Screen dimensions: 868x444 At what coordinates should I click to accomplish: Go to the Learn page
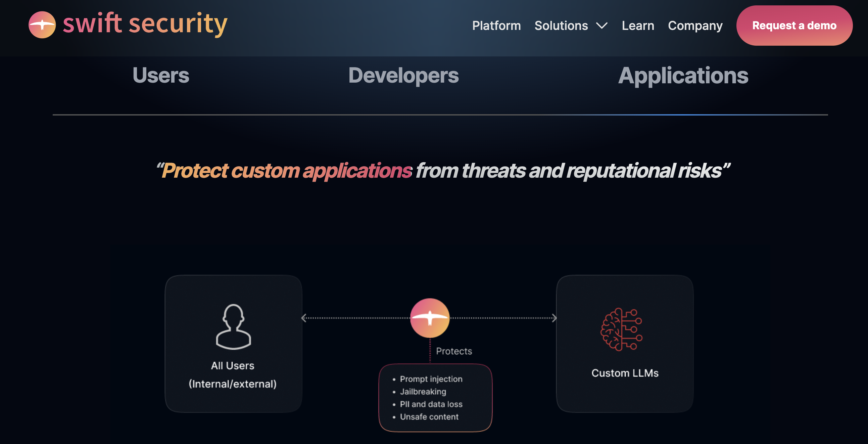(x=637, y=26)
